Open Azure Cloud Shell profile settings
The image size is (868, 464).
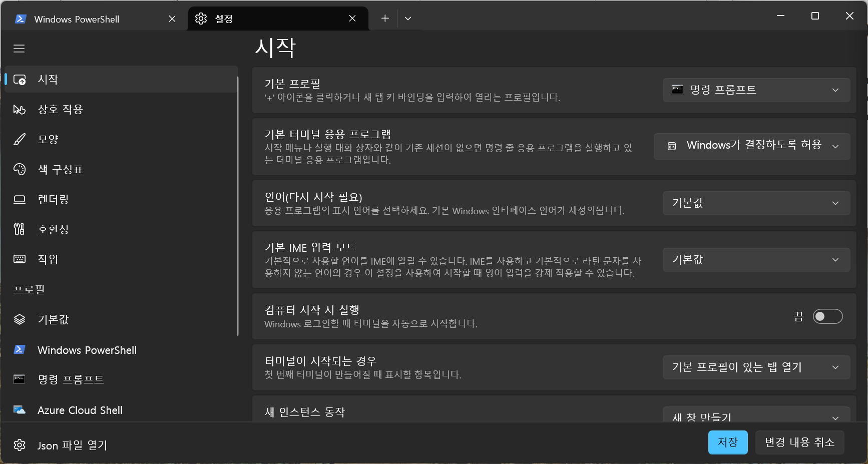tap(121, 410)
